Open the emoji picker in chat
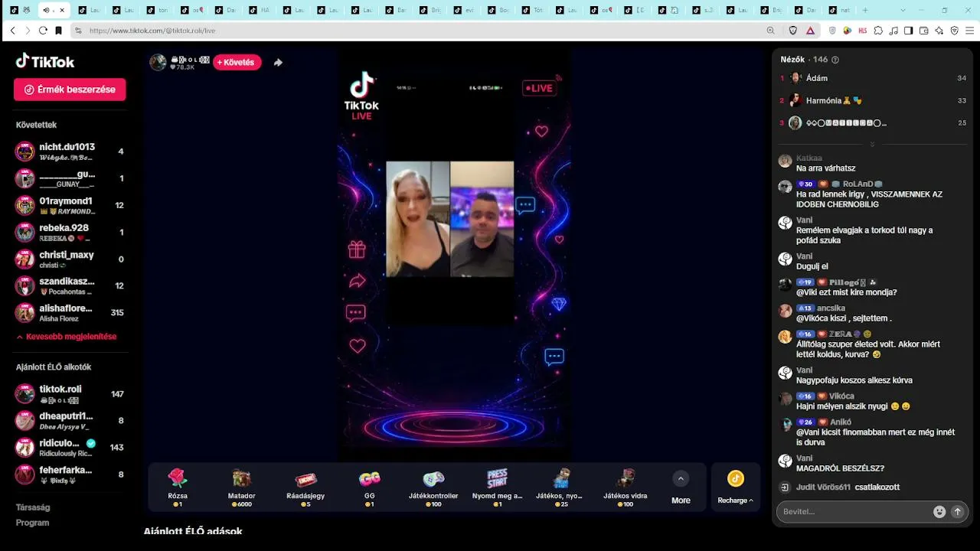 (x=939, y=511)
